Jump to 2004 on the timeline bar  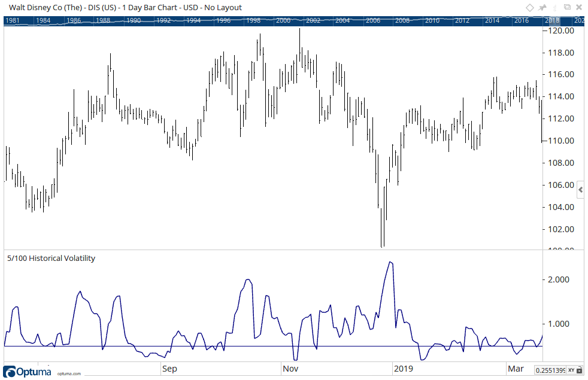pos(343,20)
